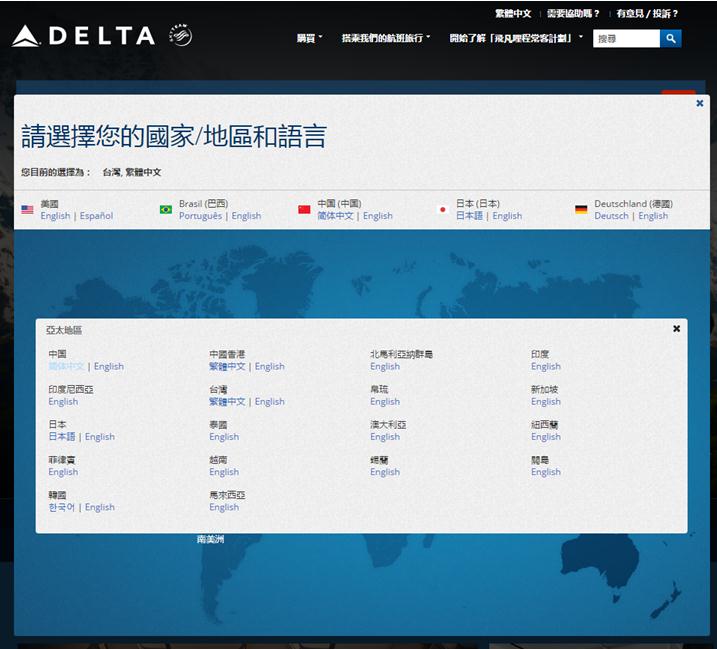Click the magnifier search button

(671, 39)
